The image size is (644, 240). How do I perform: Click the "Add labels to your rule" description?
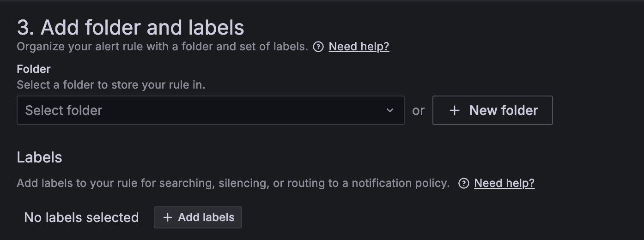coord(233,183)
